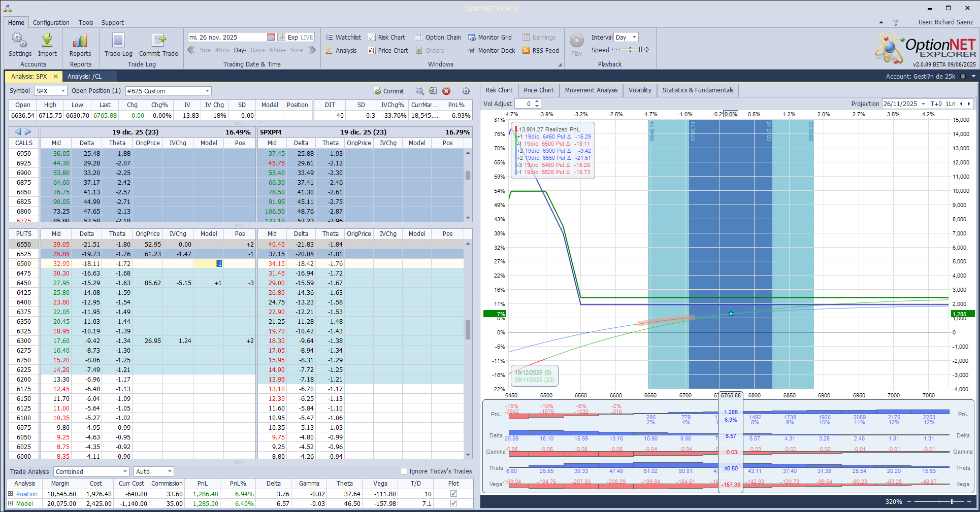Step back one day with Day-
The image size is (980, 512).
pyautogui.click(x=240, y=50)
